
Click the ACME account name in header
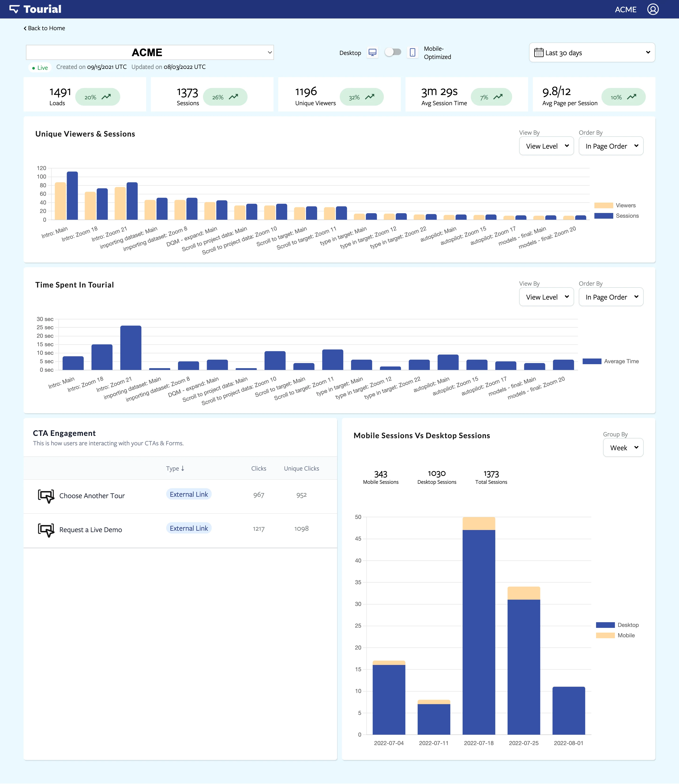coord(625,9)
